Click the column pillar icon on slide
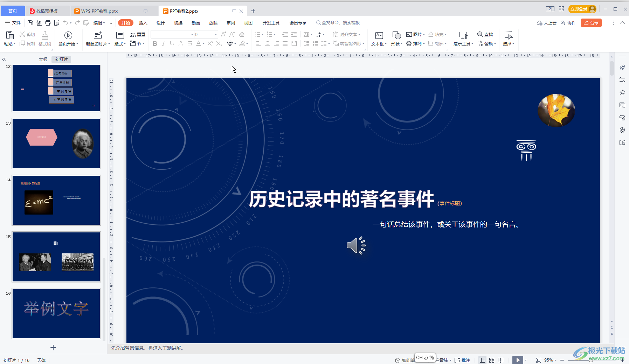 [526, 150]
